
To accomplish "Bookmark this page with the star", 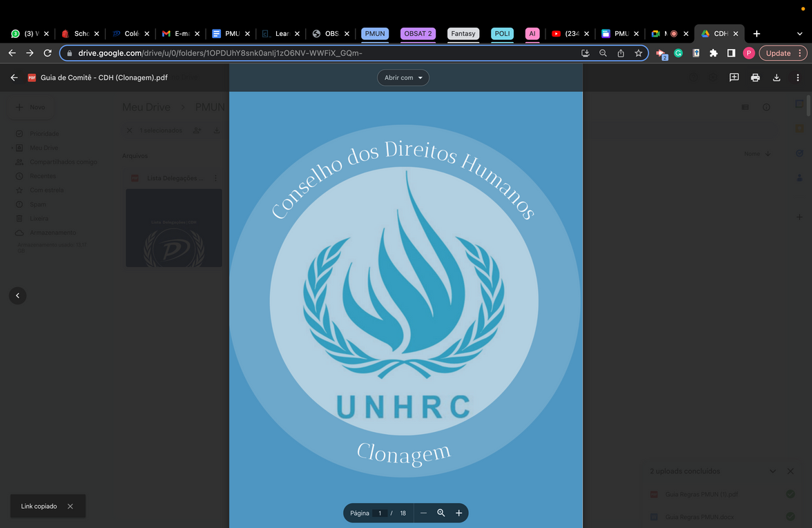I will (639, 52).
